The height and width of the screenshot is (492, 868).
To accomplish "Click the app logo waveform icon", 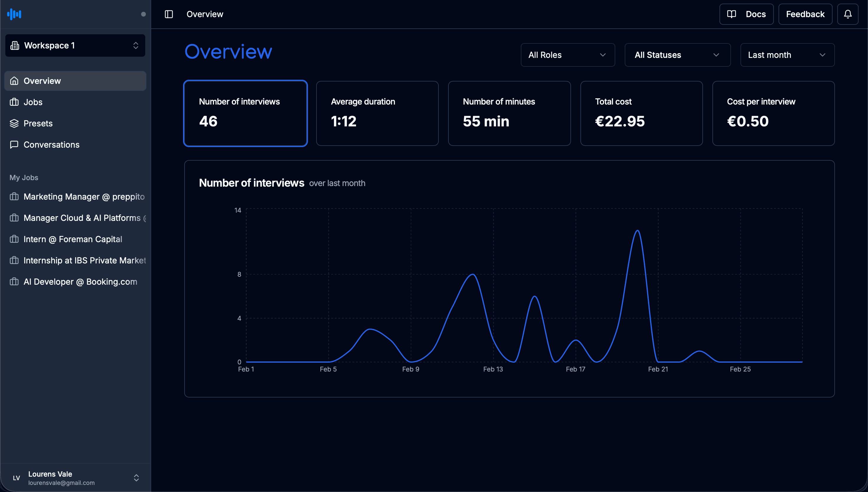I will click(x=14, y=14).
